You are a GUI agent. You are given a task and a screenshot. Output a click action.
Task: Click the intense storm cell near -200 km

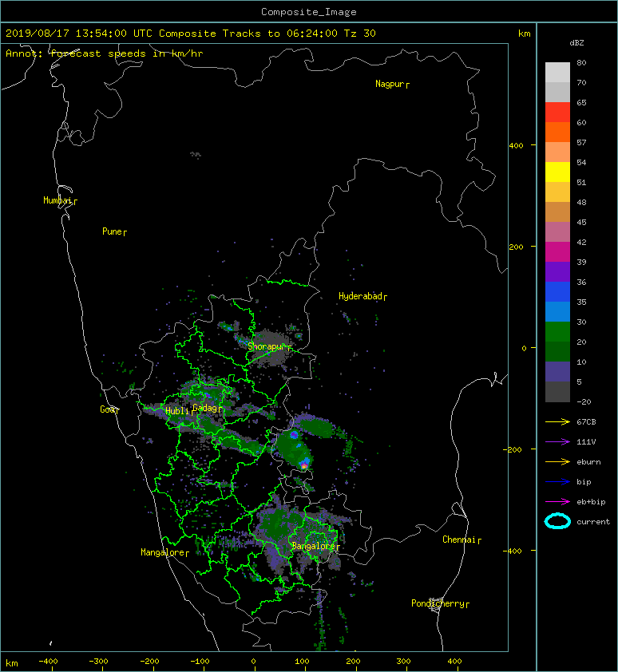(304, 464)
